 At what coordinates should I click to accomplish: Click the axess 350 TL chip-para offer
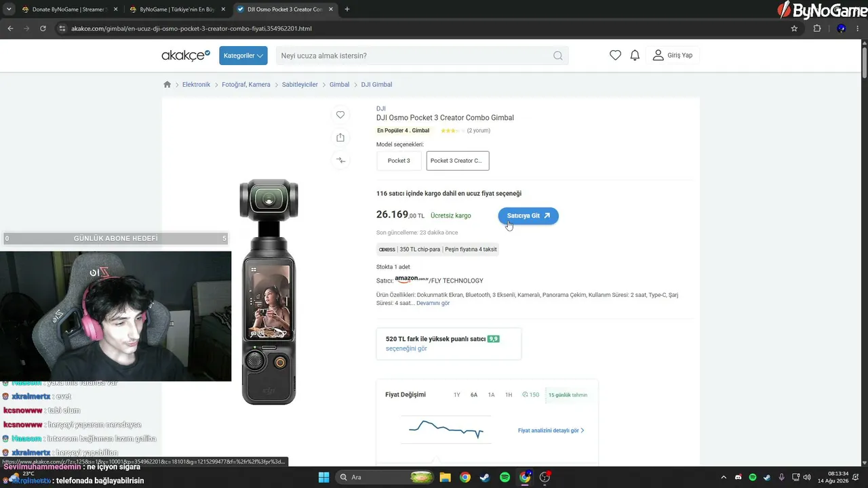(x=437, y=249)
